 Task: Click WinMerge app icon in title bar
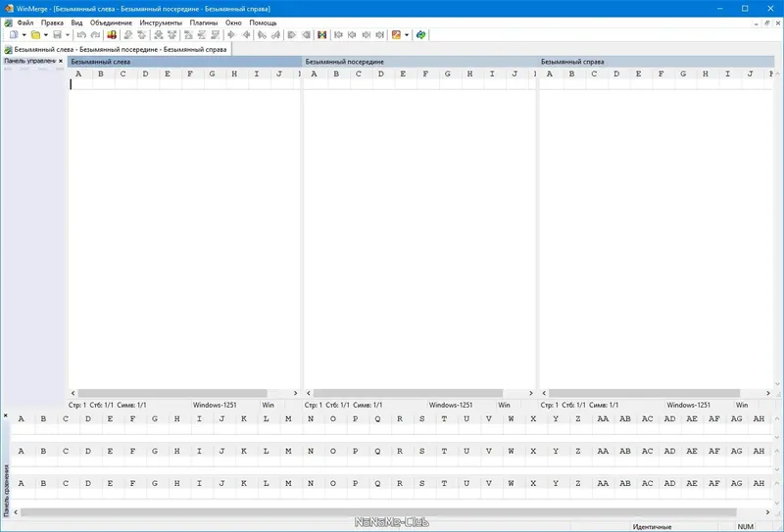point(9,9)
